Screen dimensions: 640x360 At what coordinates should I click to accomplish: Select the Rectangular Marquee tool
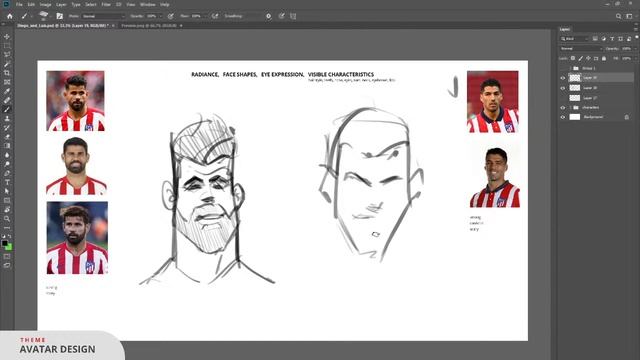(x=7, y=46)
